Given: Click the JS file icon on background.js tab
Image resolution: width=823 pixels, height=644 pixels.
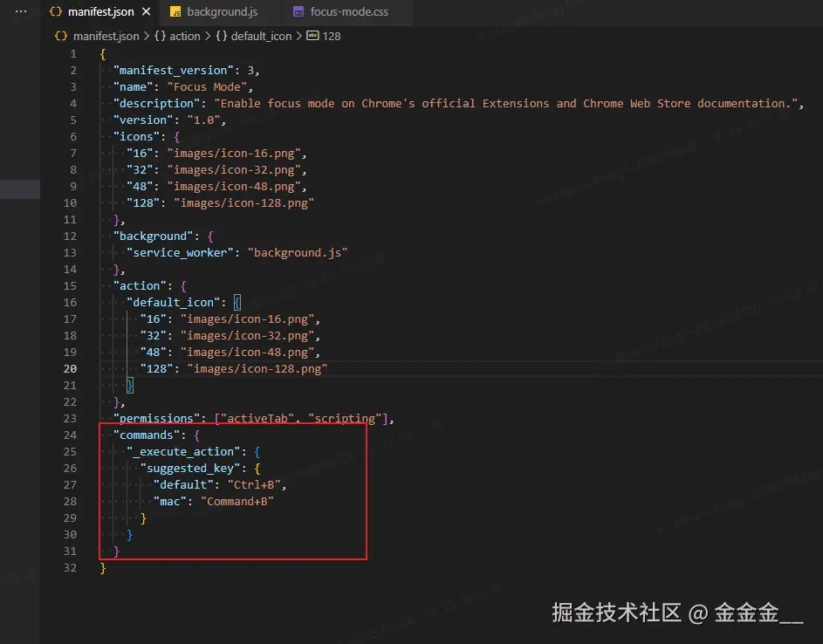Looking at the screenshot, I should pyautogui.click(x=175, y=12).
